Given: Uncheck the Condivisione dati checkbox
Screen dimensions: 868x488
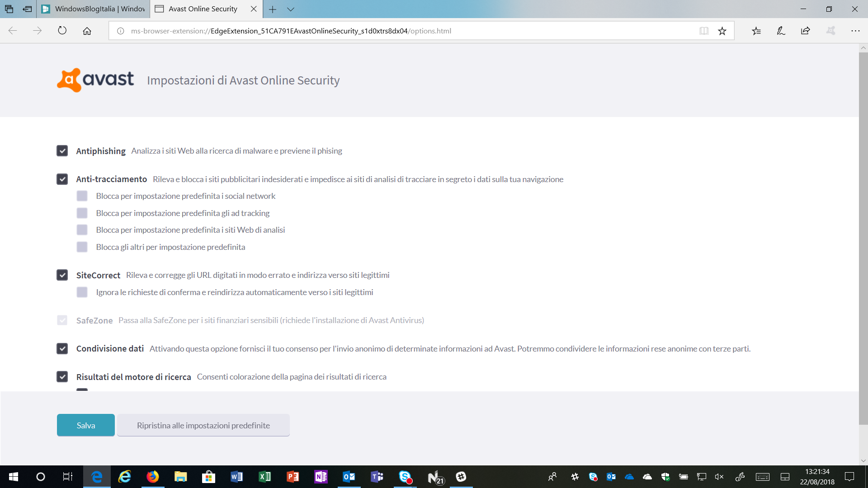Looking at the screenshot, I should pos(62,348).
